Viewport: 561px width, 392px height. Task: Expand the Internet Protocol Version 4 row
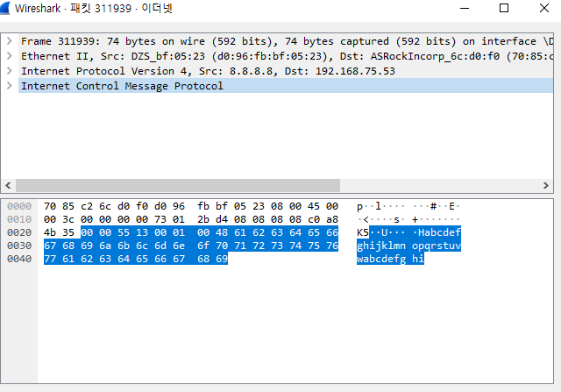point(10,71)
